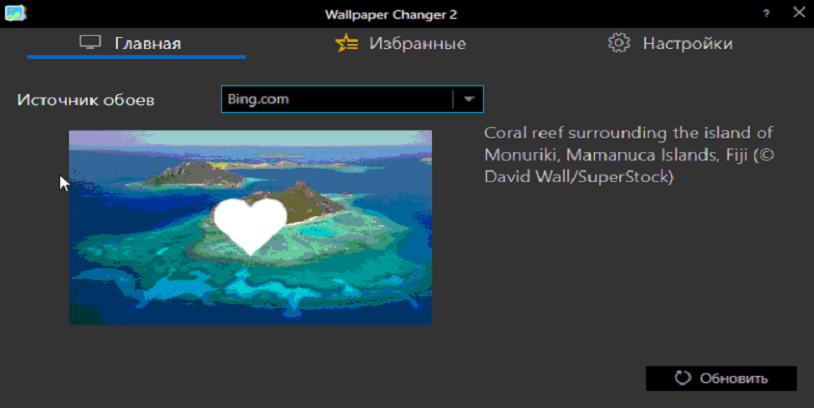Click the Источник обоев label
This screenshot has width=814, height=408.
pos(86,100)
